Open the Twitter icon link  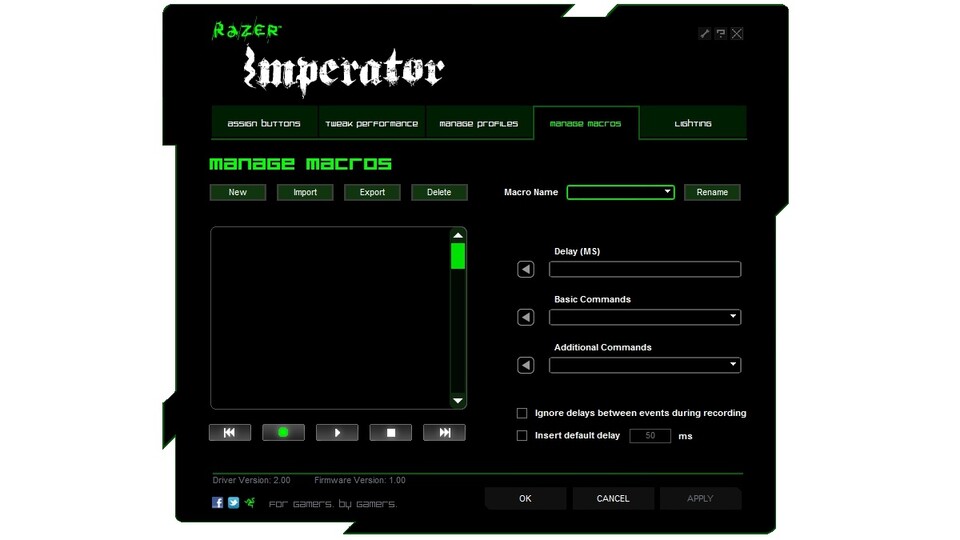click(x=234, y=502)
